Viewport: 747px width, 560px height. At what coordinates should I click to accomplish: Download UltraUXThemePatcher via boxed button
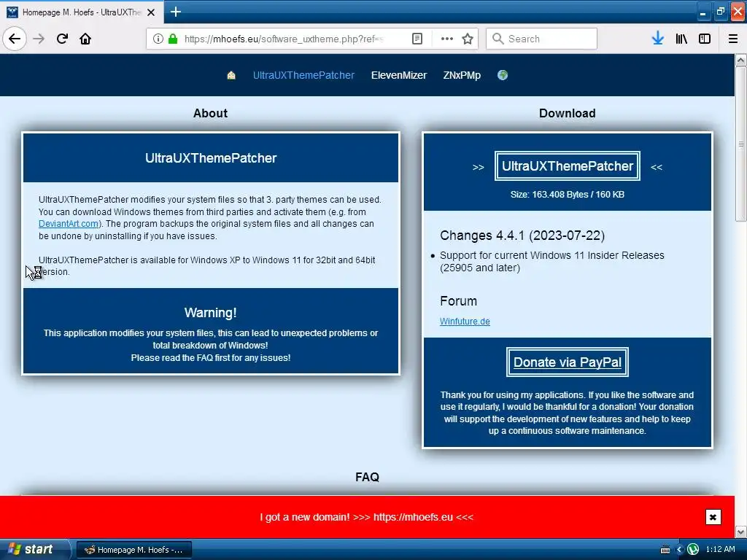(x=568, y=166)
